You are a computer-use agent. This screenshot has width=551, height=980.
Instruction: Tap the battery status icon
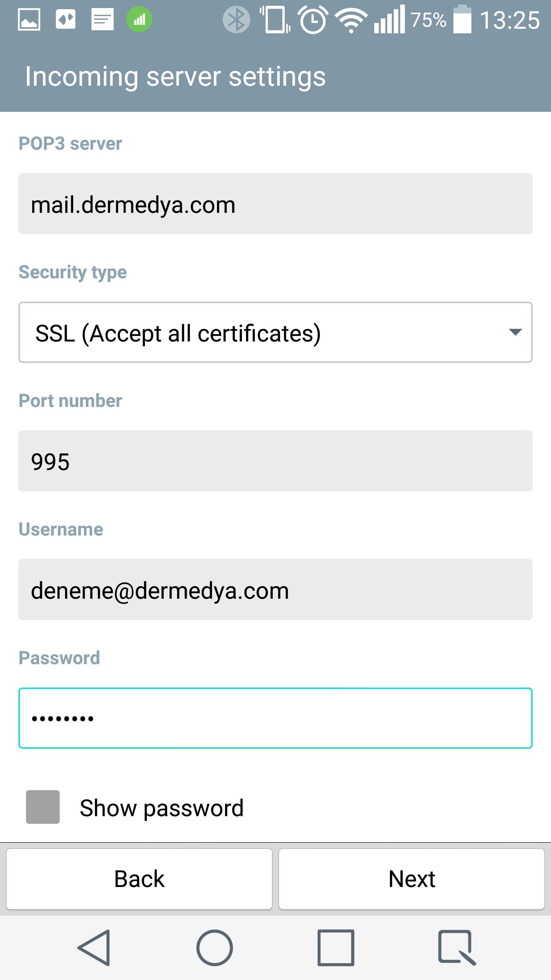[462, 20]
